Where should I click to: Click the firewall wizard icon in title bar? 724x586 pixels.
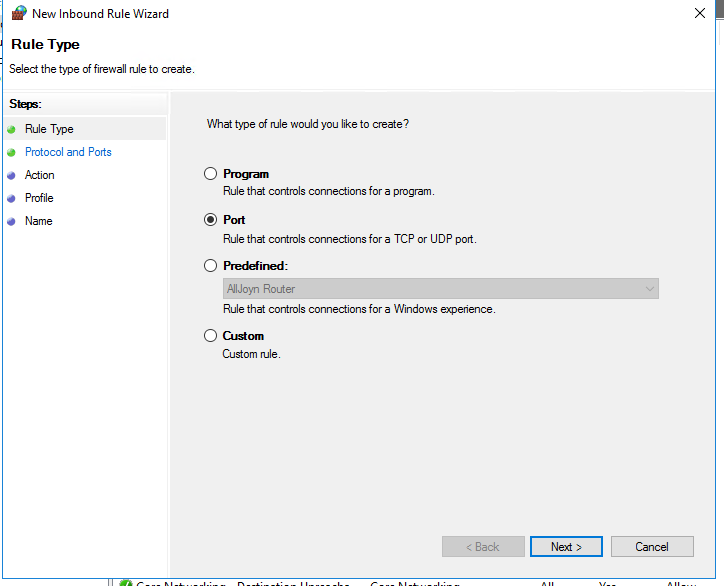pos(19,13)
